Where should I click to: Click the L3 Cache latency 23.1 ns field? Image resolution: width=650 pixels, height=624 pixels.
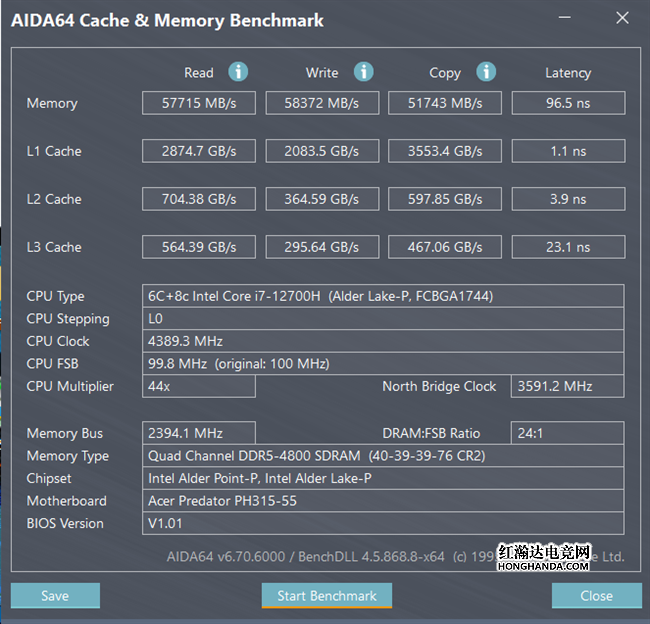(x=568, y=247)
